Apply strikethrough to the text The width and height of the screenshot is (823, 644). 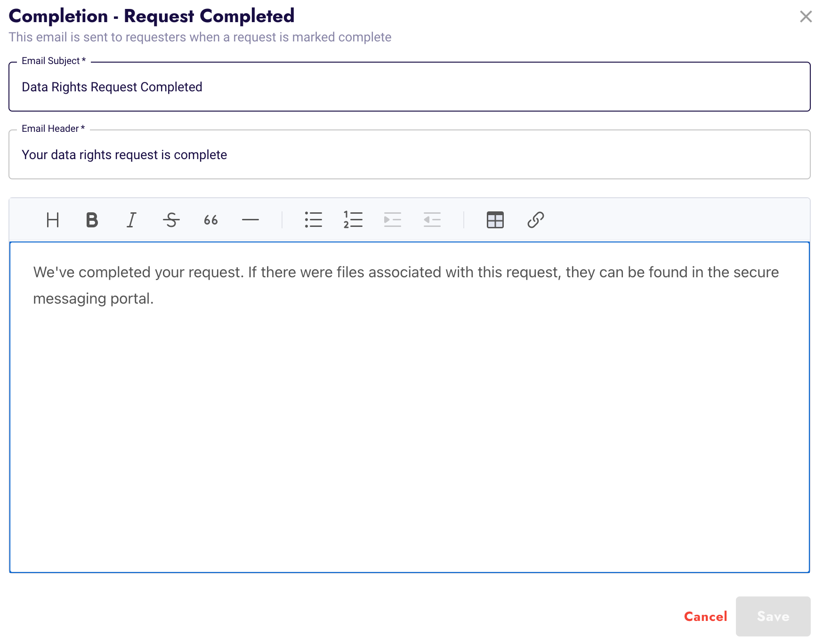tap(171, 220)
